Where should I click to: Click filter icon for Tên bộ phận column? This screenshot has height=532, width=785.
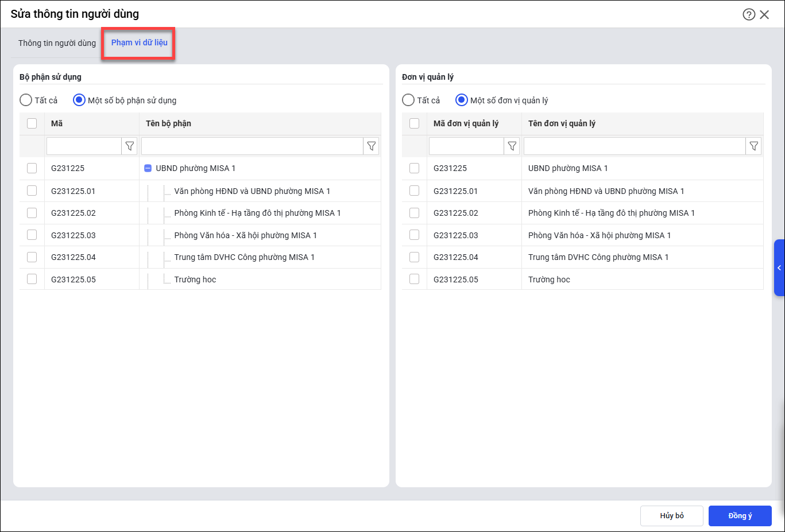click(x=372, y=146)
